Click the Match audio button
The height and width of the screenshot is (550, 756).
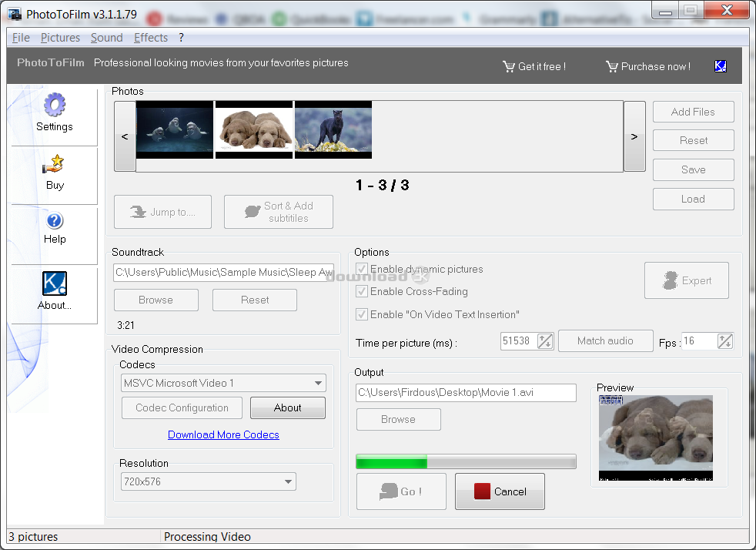click(x=605, y=341)
